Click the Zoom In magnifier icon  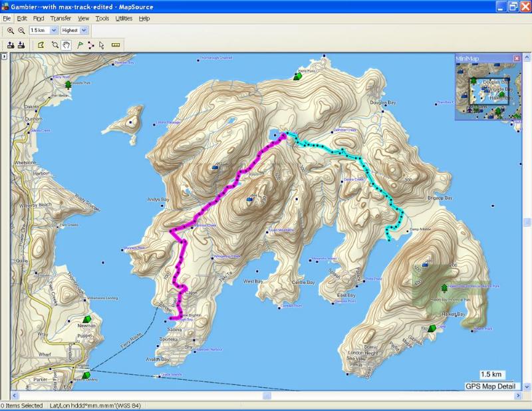point(11,31)
